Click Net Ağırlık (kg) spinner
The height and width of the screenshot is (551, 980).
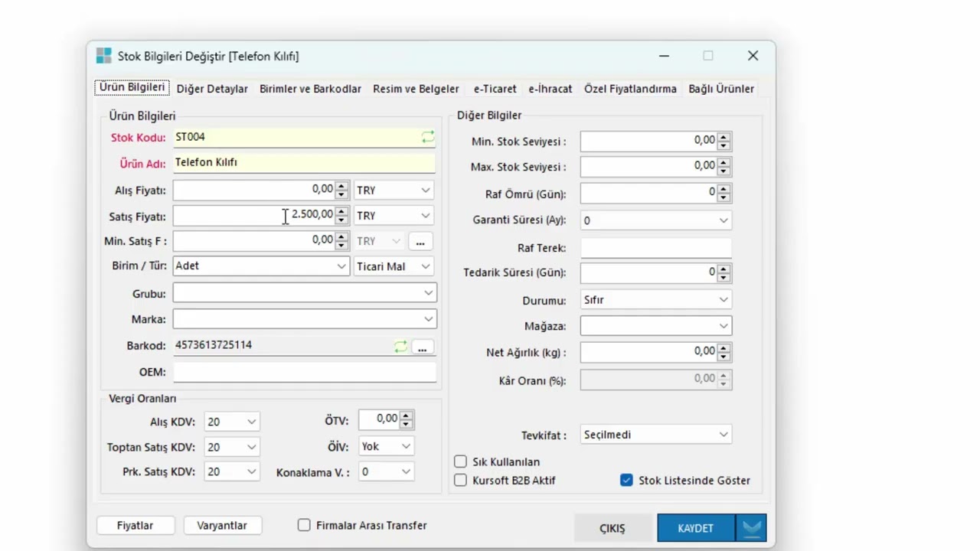[x=724, y=352]
